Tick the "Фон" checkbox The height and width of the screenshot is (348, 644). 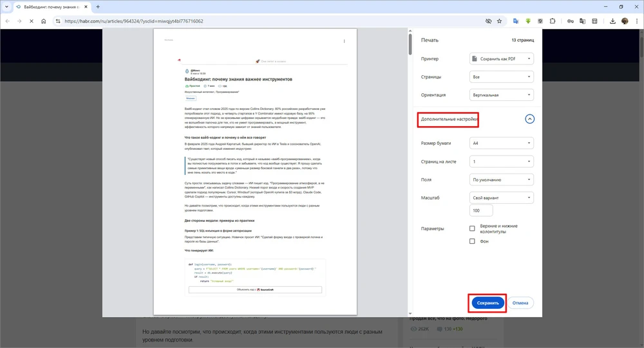click(472, 241)
